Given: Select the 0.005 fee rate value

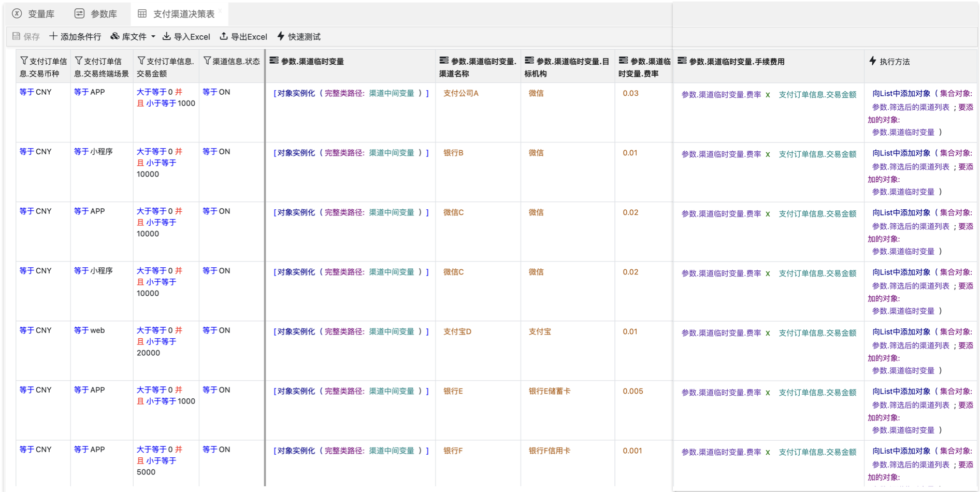Looking at the screenshot, I should [x=632, y=391].
